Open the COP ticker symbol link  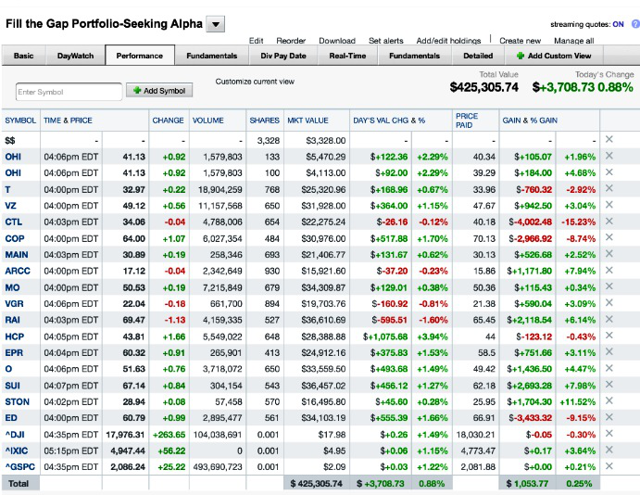[x=15, y=238]
